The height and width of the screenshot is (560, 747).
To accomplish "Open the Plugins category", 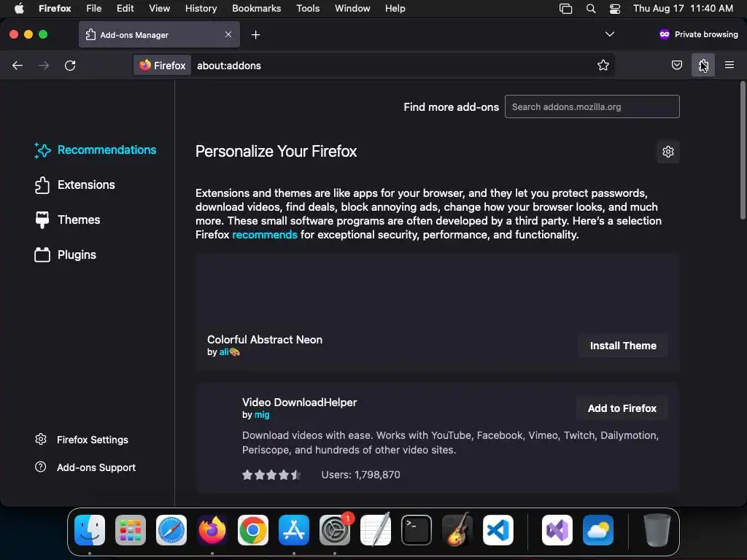I will [x=65, y=254].
